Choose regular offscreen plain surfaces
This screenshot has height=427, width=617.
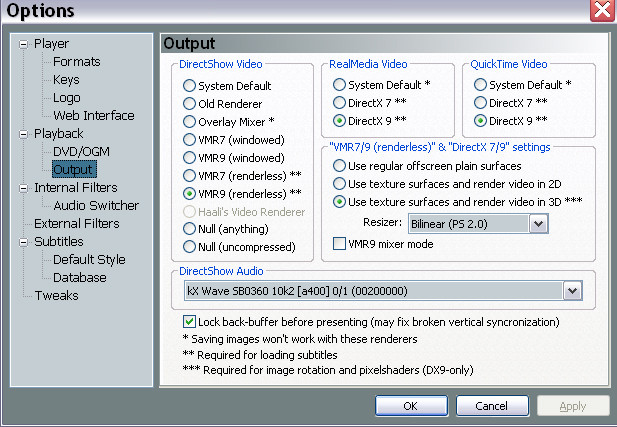[427, 166]
